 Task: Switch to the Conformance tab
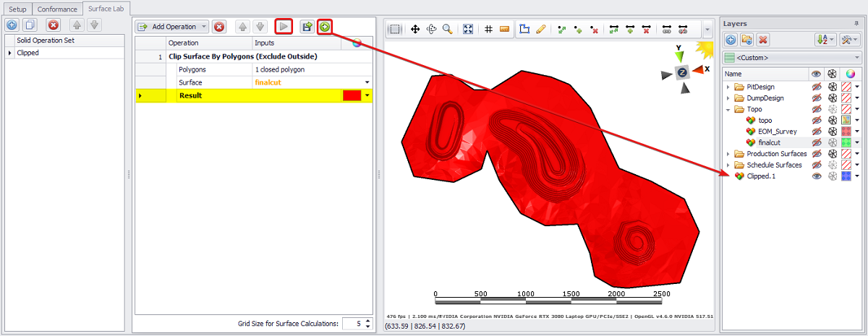[57, 9]
